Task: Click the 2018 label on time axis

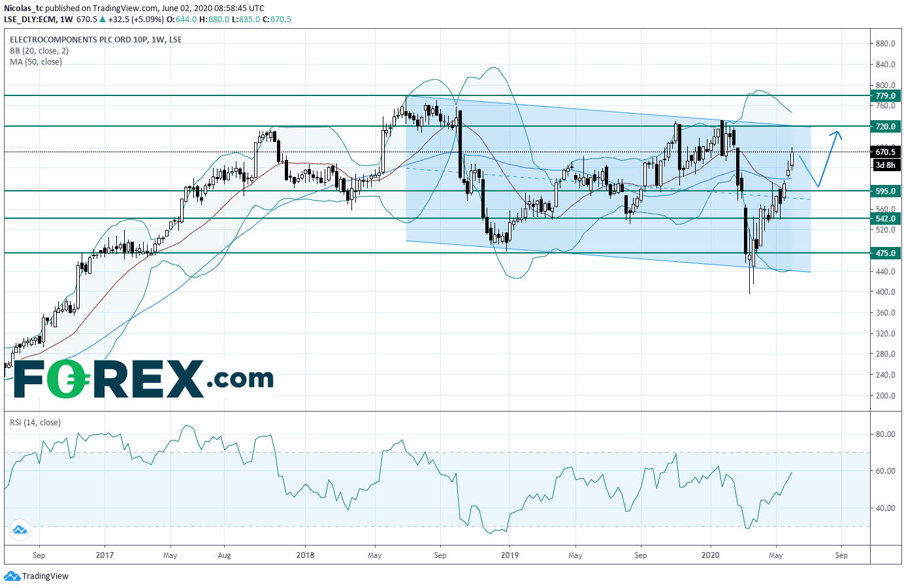Action: (305, 555)
